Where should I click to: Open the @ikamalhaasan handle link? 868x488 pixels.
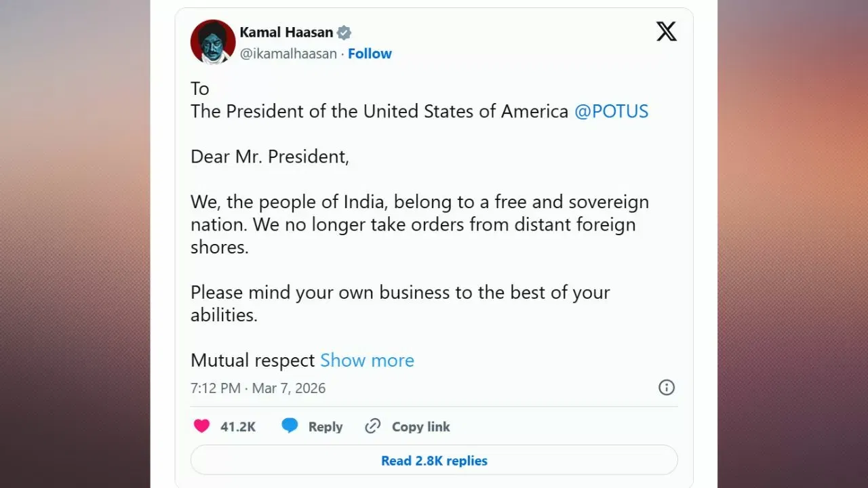288,54
